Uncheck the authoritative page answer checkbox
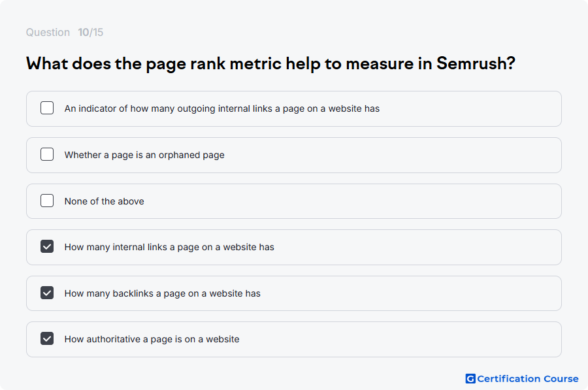This screenshot has width=588, height=390. click(47, 338)
